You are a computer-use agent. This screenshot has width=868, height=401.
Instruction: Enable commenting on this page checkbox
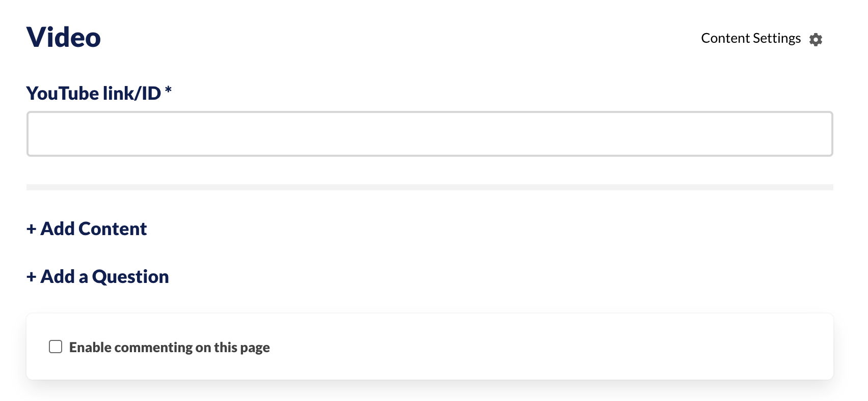pos(56,347)
